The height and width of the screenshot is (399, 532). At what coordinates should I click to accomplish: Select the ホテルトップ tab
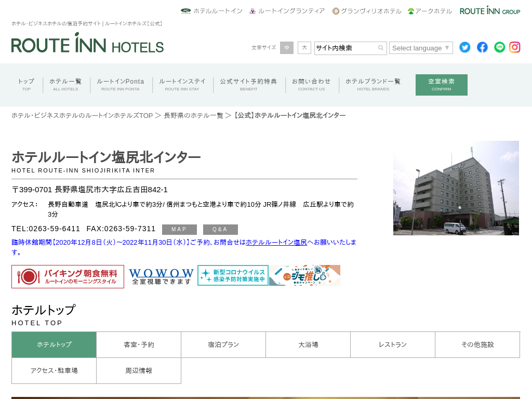[x=54, y=345]
